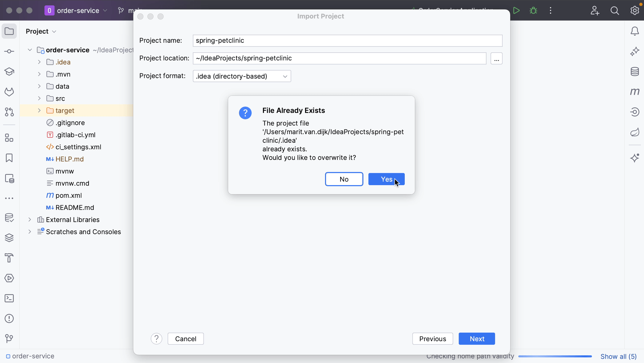Expand the src folder in project tree
Viewport: 644px width, 363px height.
click(39, 98)
